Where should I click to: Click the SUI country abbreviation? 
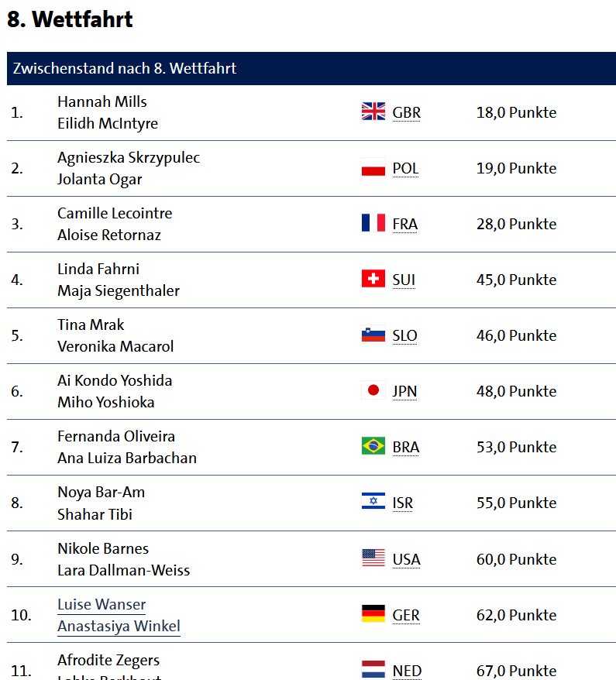tap(404, 280)
